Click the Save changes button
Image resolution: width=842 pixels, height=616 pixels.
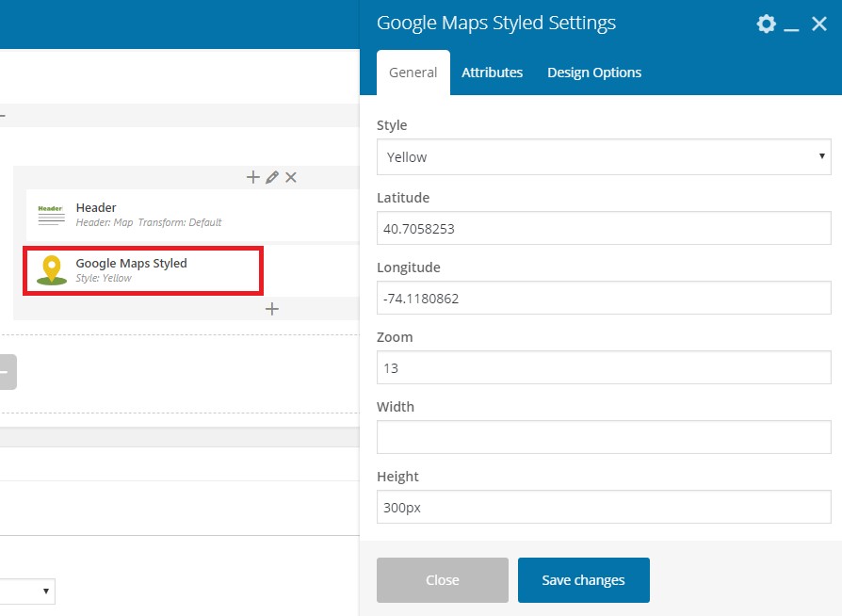coord(584,580)
